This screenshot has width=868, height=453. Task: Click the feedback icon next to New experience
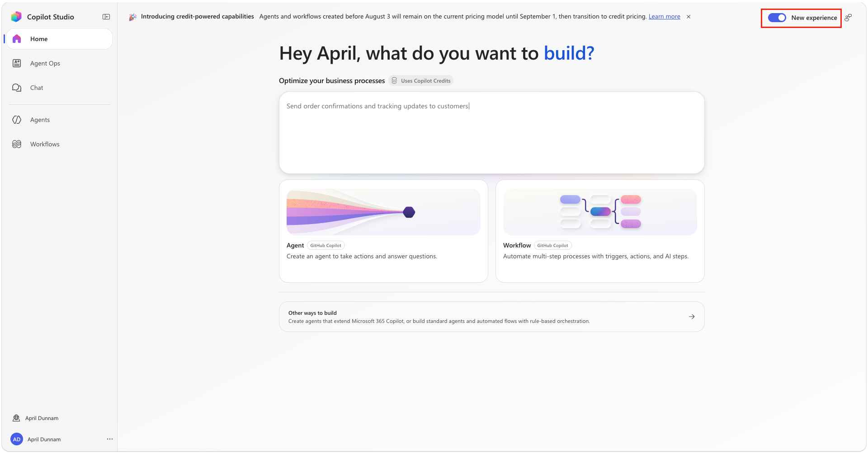click(848, 18)
